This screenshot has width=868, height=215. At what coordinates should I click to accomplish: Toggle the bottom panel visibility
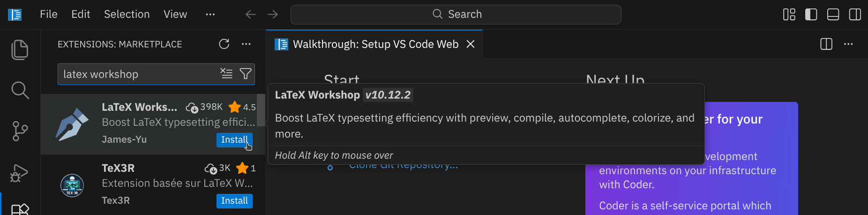[x=833, y=15]
